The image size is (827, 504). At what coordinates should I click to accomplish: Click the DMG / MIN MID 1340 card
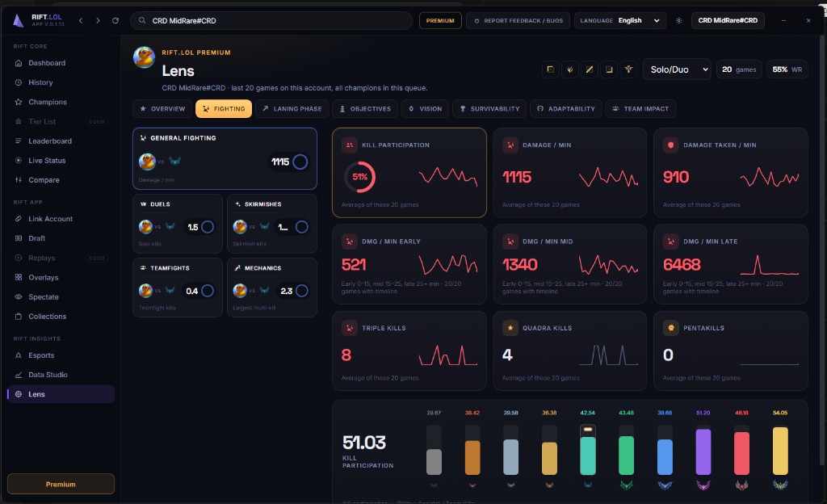point(569,264)
